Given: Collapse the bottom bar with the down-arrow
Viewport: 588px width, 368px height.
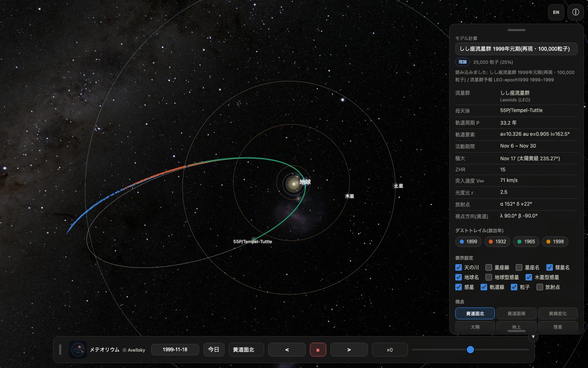Looking at the screenshot, I should tap(533, 337).
